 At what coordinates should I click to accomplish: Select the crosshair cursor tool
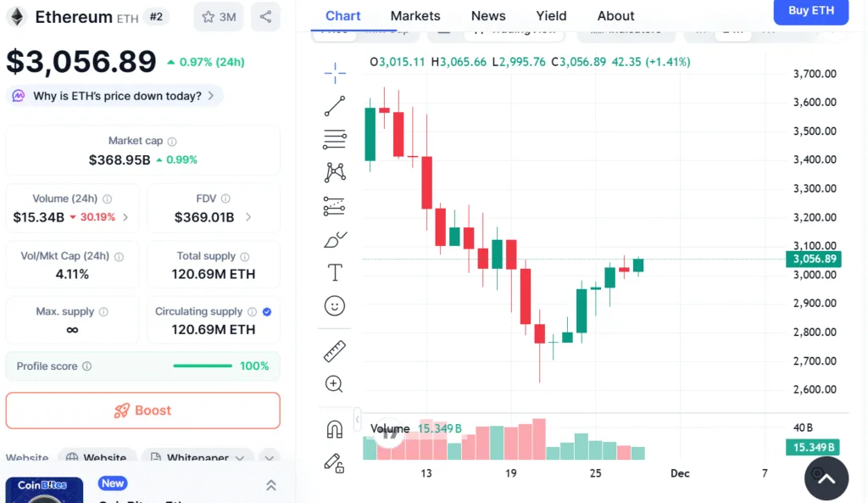pos(334,72)
